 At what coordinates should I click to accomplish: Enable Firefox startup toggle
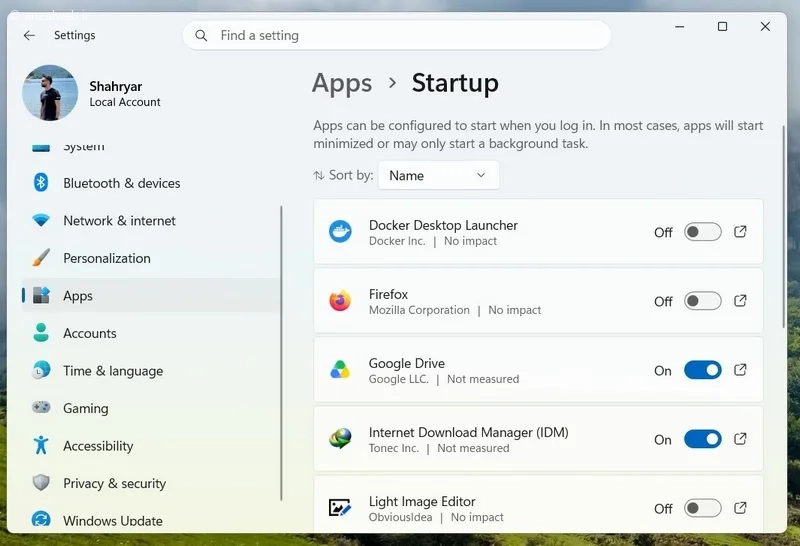[703, 301]
